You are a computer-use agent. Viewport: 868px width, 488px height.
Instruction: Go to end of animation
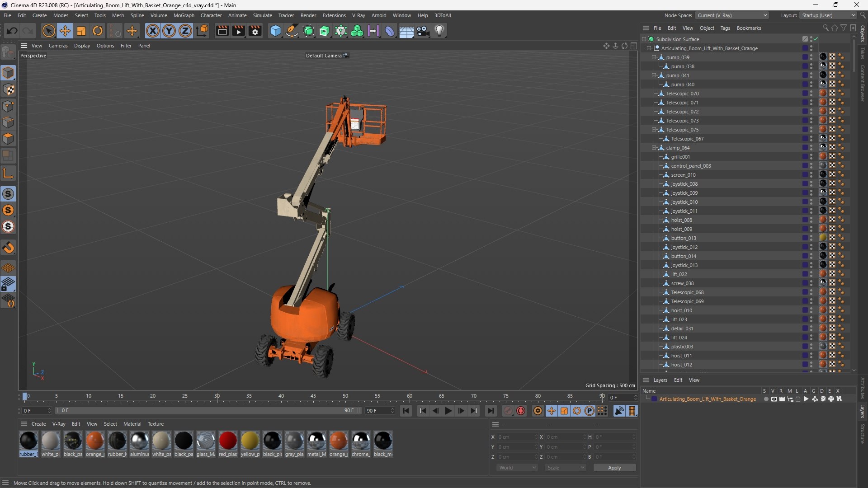(491, 411)
